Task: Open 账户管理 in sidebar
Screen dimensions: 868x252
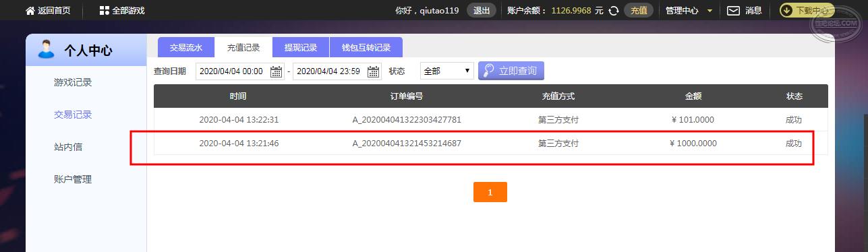Action: click(73, 179)
